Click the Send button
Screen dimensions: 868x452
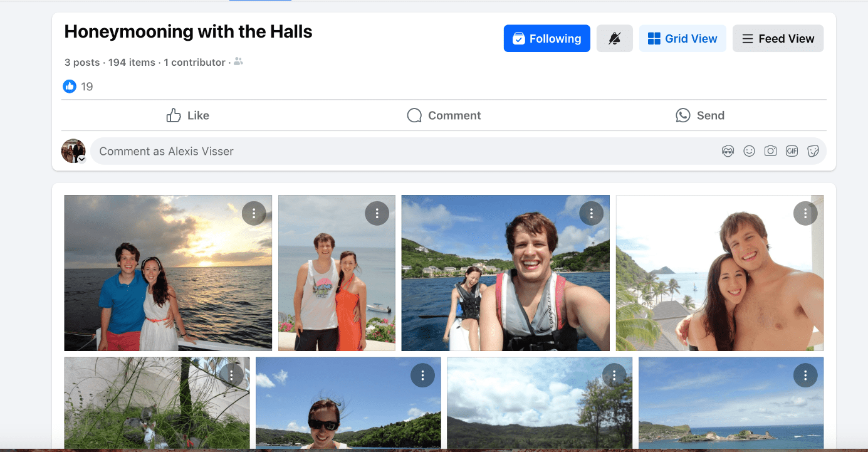(700, 115)
